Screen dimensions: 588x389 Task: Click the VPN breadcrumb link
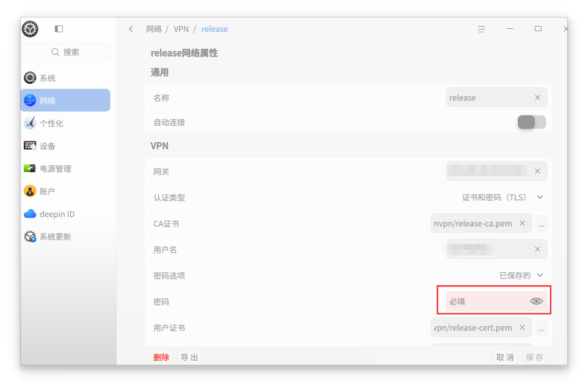[x=181, y=29]
